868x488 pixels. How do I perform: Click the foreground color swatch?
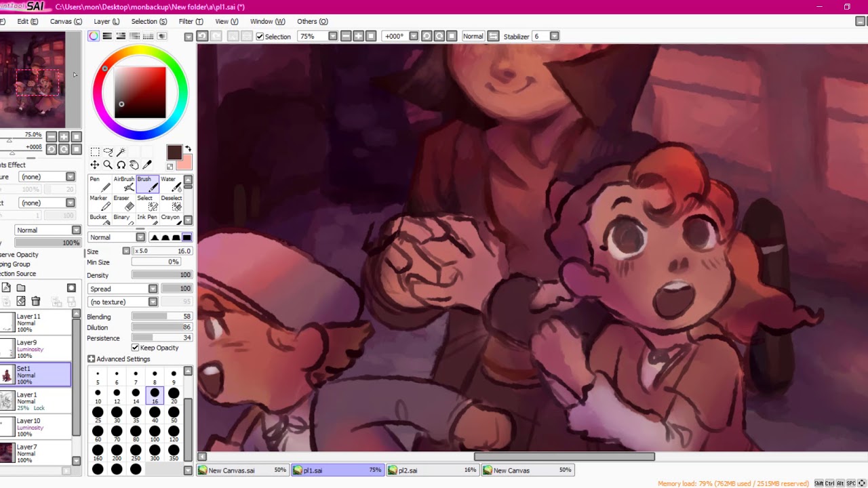click(x=174, y=152)
